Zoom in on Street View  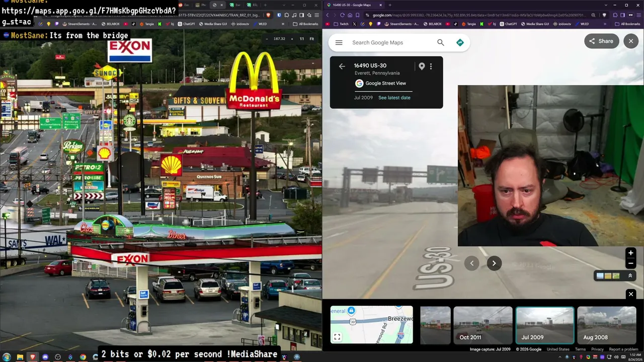(630, 253)
